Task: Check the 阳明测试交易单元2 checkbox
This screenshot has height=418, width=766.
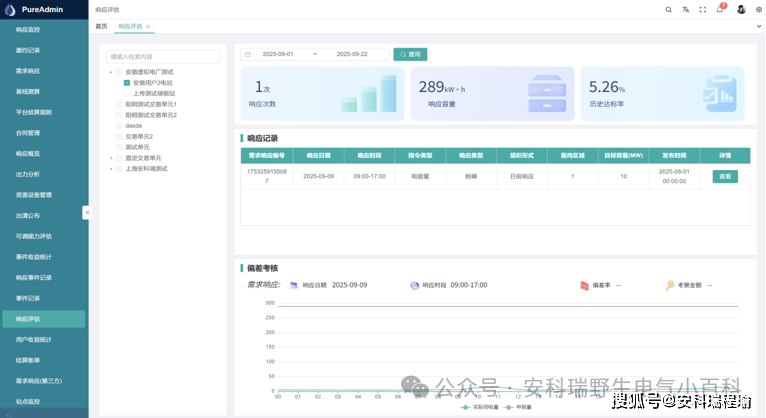Action: click(119, 115)
